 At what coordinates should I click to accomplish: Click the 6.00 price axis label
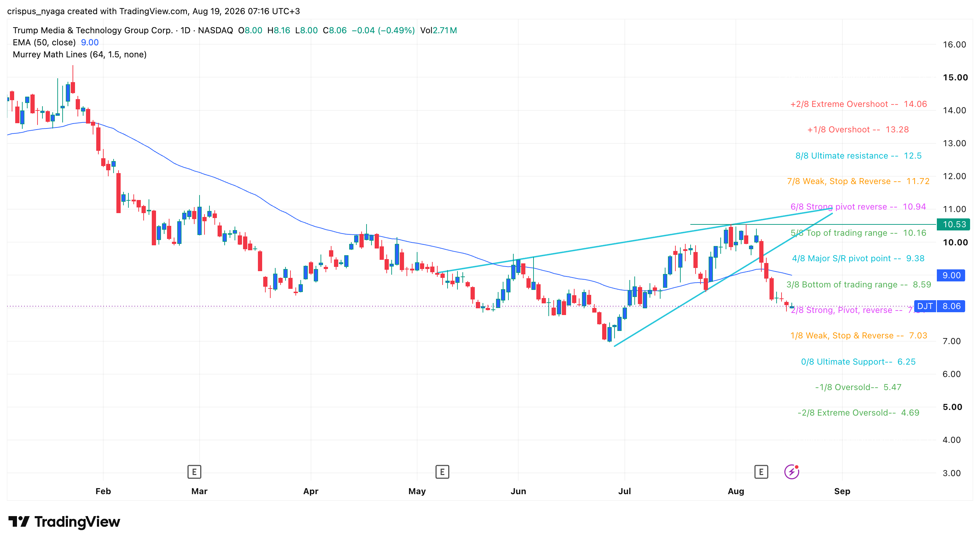click(951, 374)
